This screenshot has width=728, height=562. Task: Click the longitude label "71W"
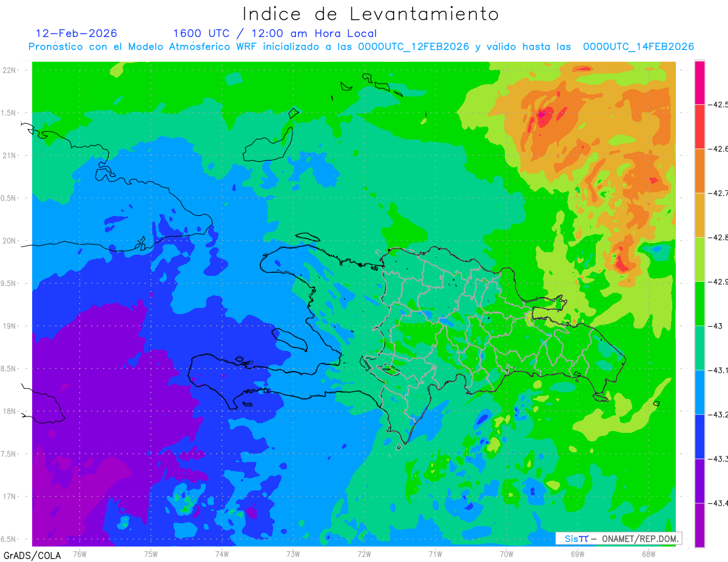(x=435, y=554)
